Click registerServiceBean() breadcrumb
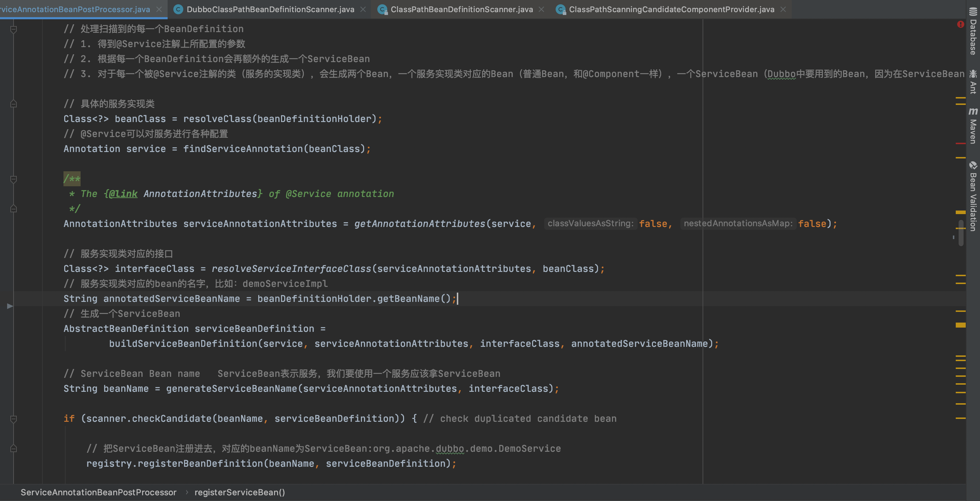The width and height of the screenshot is (980, 501). tap(240, 492)
